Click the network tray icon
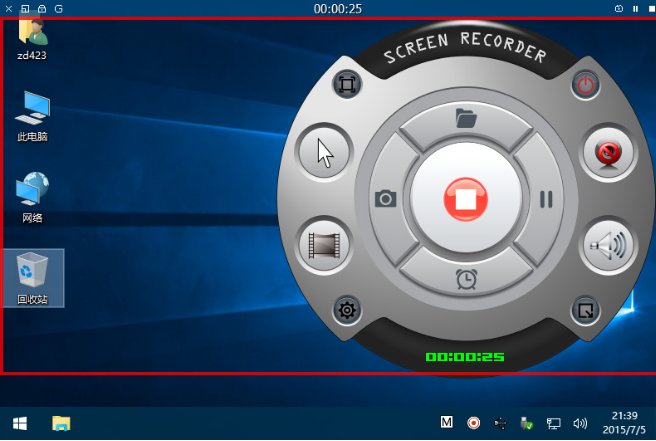The image size is (656, 441). pyautogui.click(x=554, y=423)
